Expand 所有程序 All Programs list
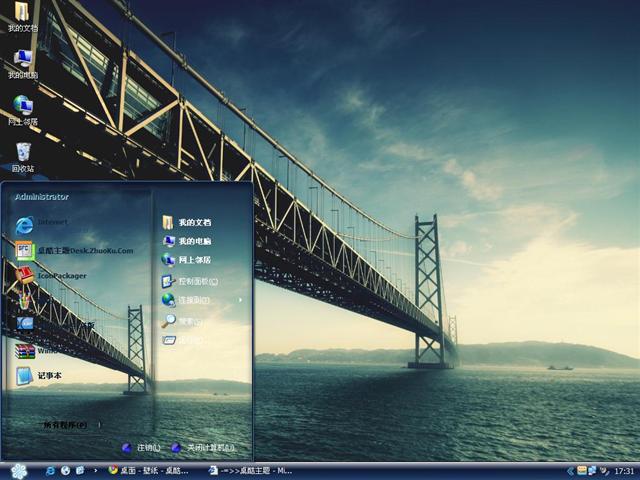640x480 pixels. (x=72, y=424)
